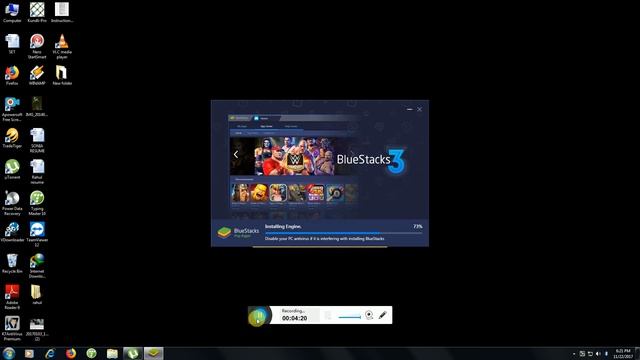Open the Instructions document on the desktop
640x360 pixels.
[x=62, y=12]
